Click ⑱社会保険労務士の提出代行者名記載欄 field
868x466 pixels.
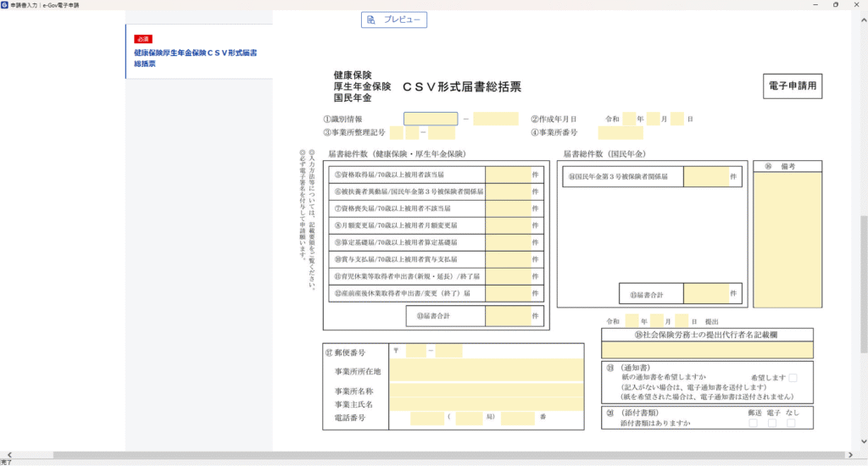coord(707,350)
